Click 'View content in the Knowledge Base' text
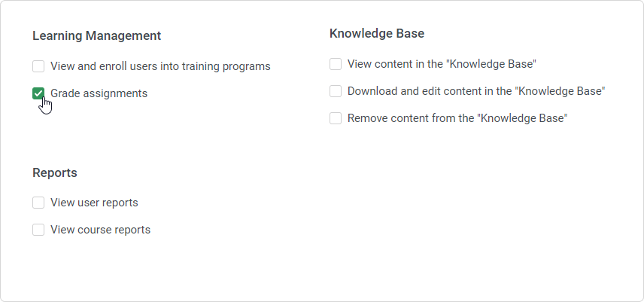The width and height of the screenshot is (644, 302). coord(442,64)
